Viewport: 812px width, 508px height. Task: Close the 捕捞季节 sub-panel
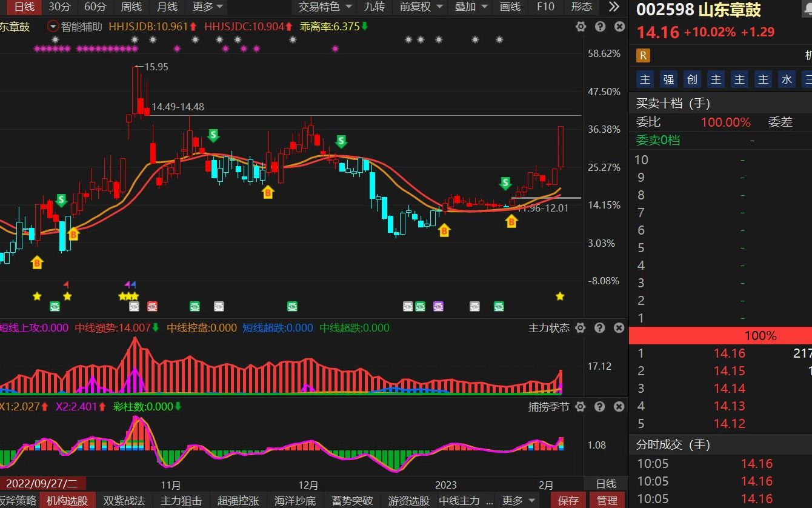coord(619,407)
